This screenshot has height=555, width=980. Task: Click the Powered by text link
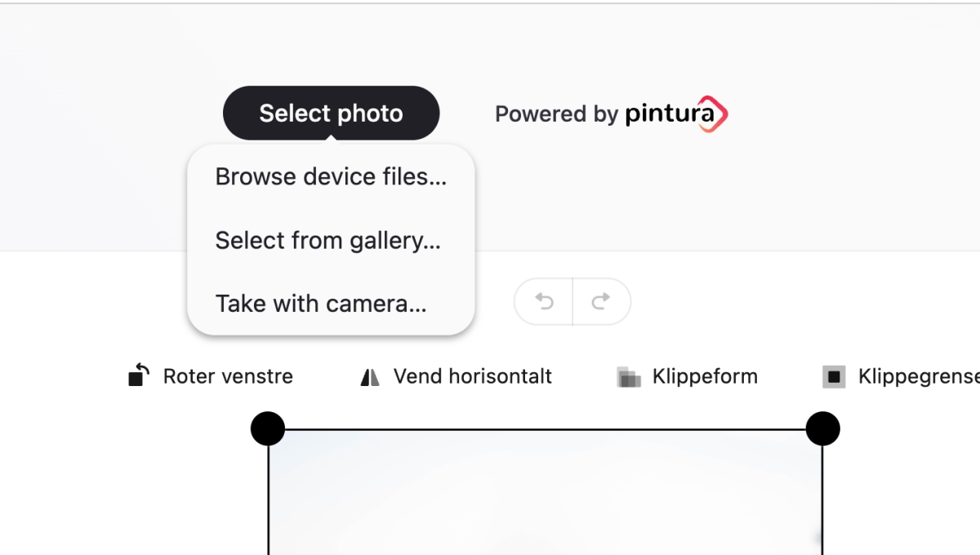[556, 113]
